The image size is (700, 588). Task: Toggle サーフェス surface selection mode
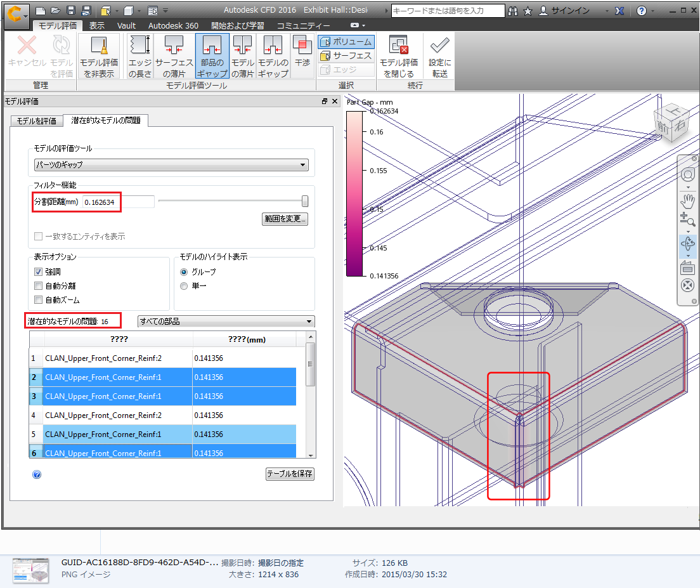click(x=346, y=56)
